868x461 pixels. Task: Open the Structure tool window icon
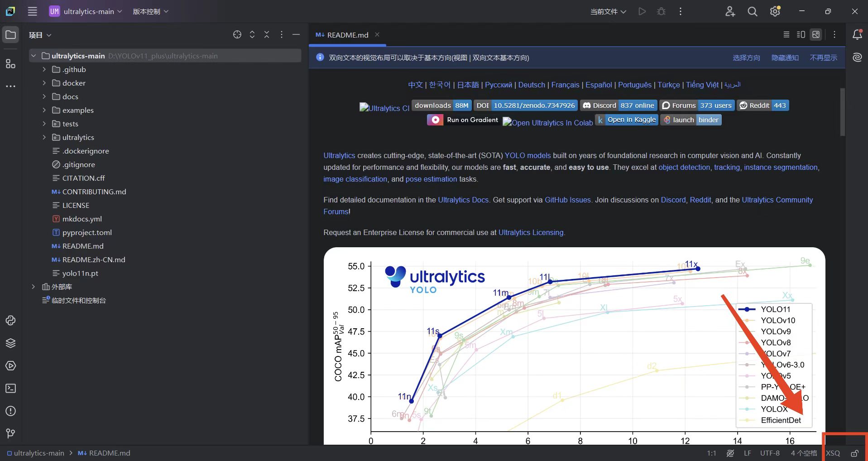(10, 64)
